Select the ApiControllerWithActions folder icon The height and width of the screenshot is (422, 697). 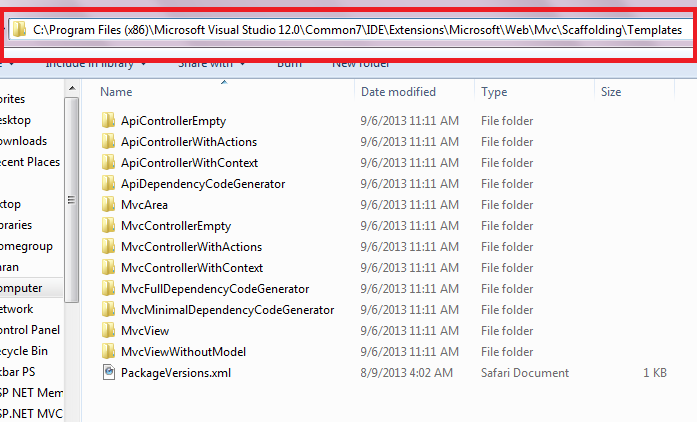[x=108, y=141]
